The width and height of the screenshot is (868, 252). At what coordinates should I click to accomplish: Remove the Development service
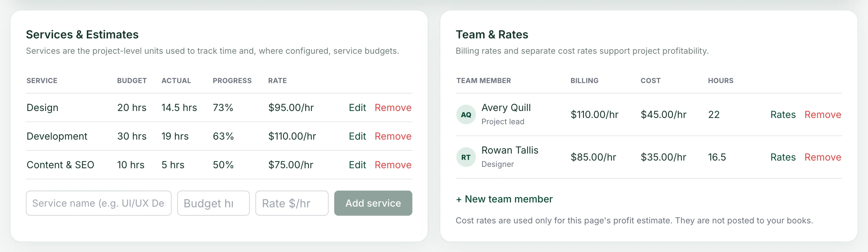[393, 136]
